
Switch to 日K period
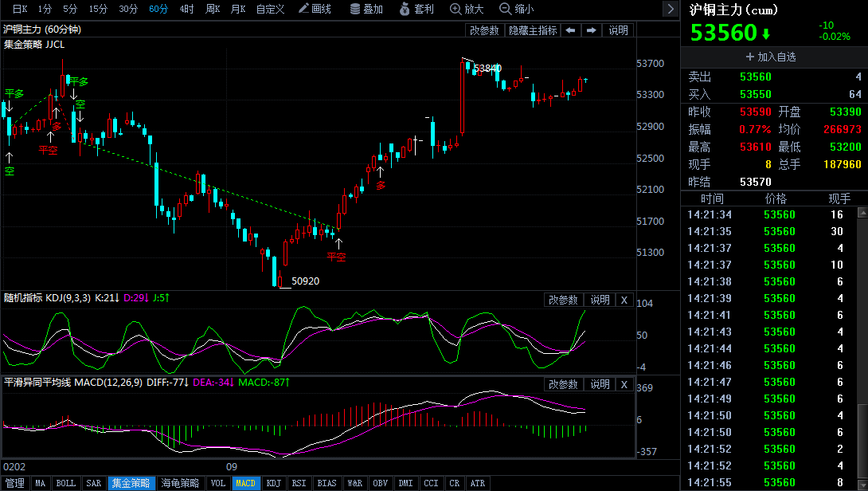click(20, 9)
